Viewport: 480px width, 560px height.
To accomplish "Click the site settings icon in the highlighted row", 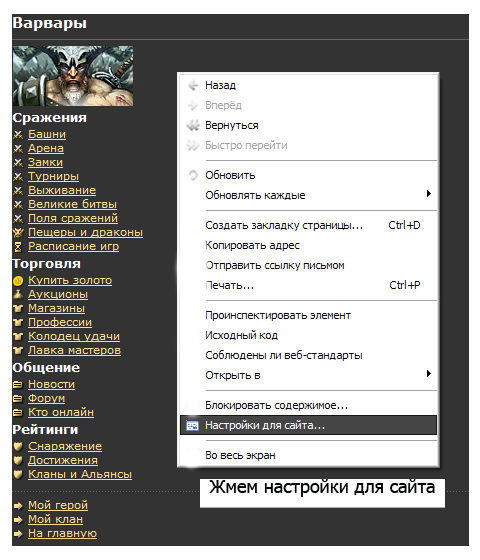I will (x=192, y=425).
